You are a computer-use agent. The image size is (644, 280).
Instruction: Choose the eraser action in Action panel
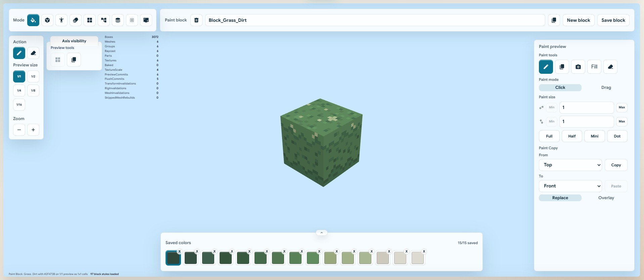(33, 53)
